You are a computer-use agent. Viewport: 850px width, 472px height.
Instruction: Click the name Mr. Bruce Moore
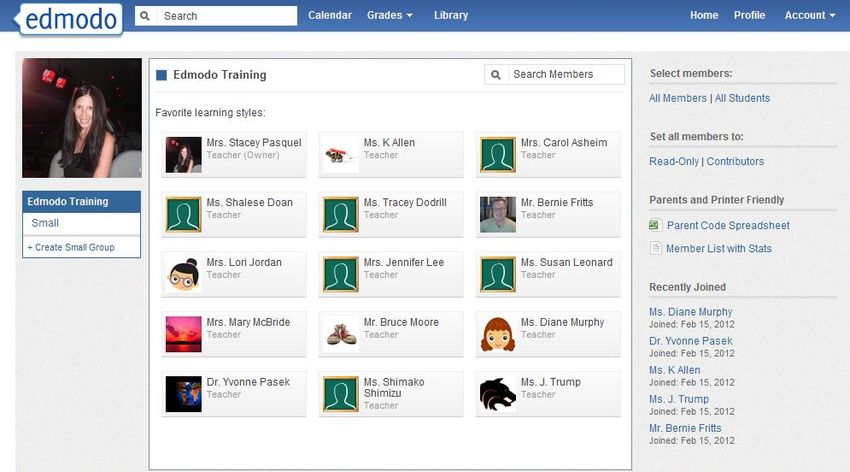401,322
